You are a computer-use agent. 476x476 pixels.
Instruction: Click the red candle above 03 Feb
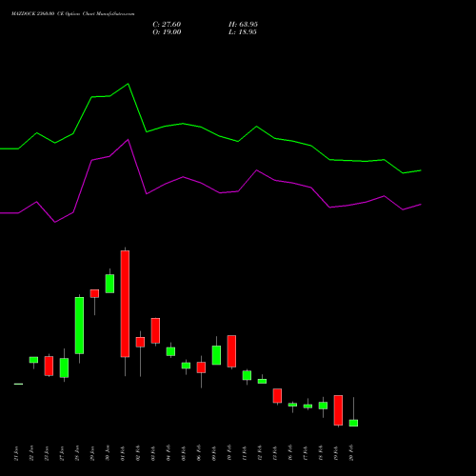click(155, 330)
